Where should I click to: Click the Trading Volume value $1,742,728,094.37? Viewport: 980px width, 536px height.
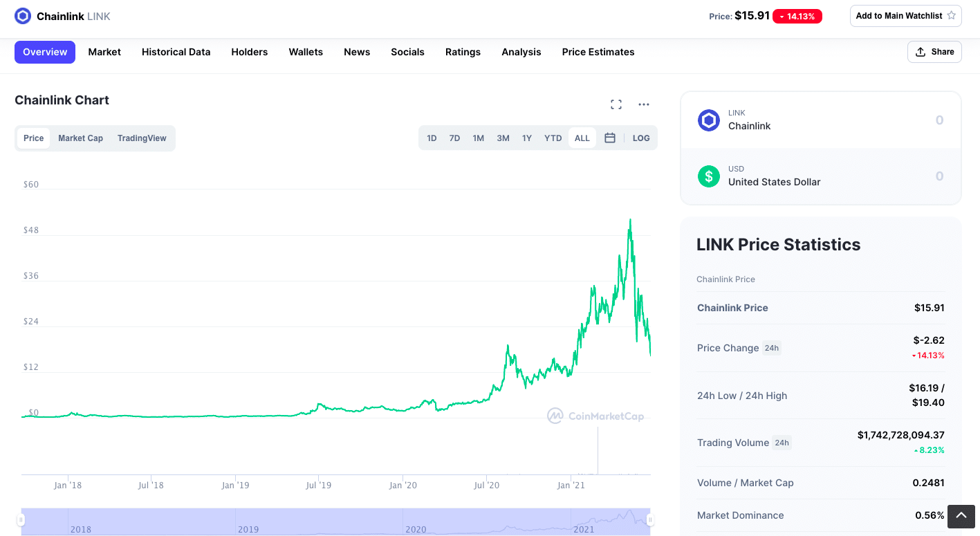(x=900, y=435)
